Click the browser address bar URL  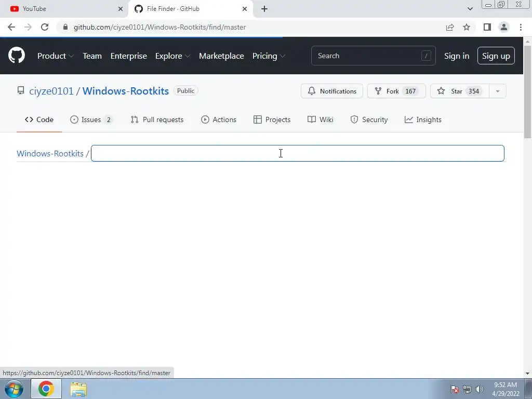click(x=160, y=27)
